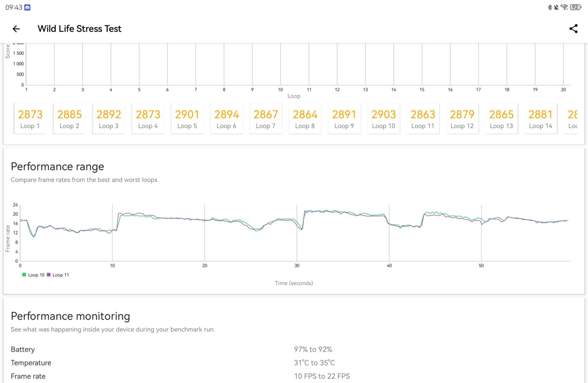Tap the Temperature monitoring row
The width and height of the screenshot is (588, 383).
(x=294, y=363)
